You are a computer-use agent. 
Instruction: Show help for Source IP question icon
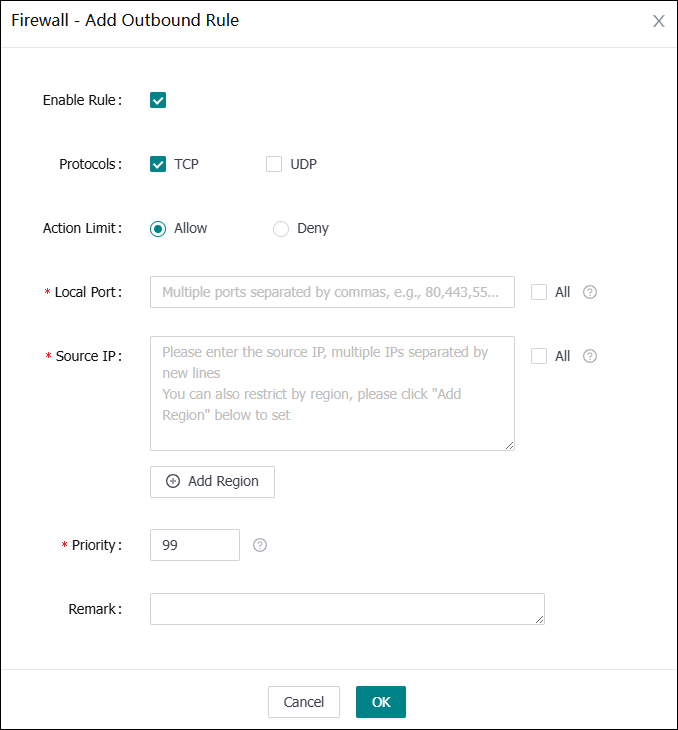click(x=590, y=356)
